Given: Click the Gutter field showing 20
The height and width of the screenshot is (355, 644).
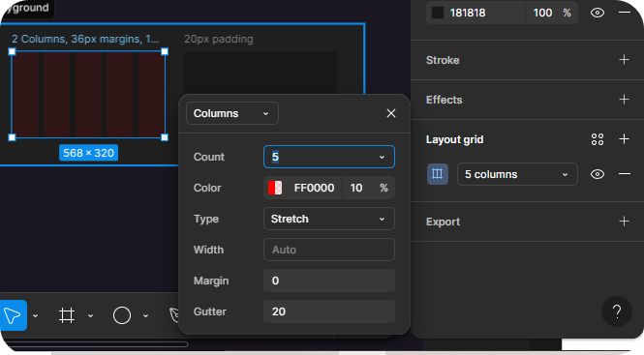Looking at the screenshot, I should (x=329, y=311).
